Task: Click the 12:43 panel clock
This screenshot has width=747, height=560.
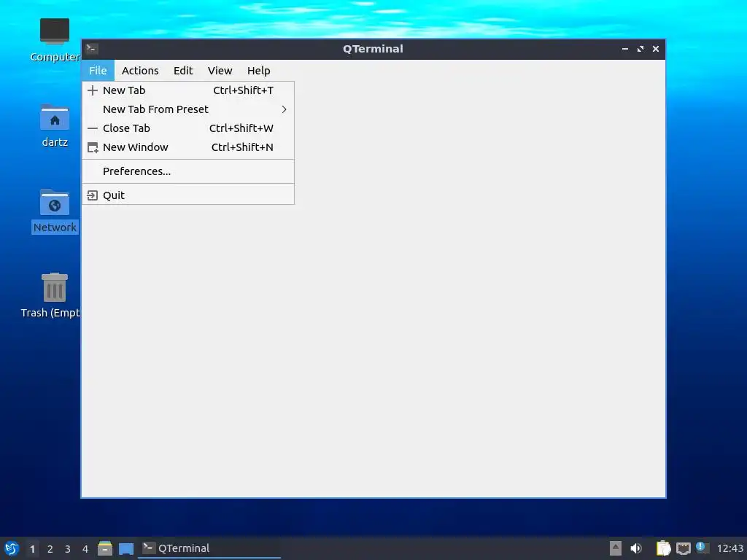Action: point(729,548)
